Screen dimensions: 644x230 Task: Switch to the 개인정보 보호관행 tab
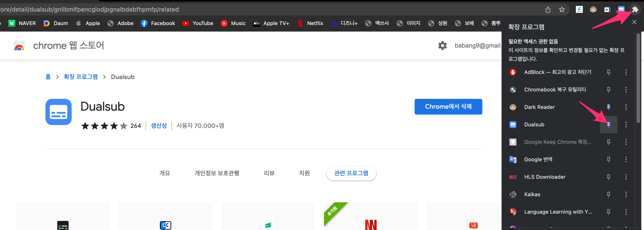tap(217, 173)
